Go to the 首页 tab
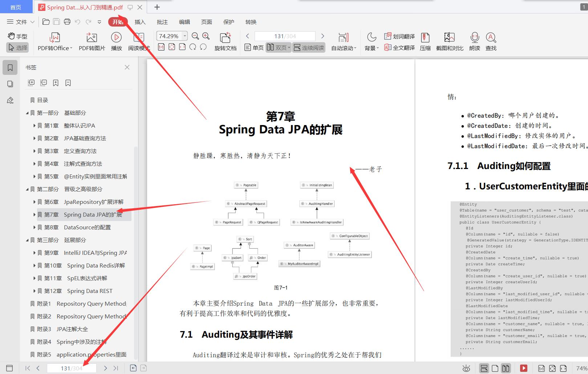Screen dimensions: 588x374 coord(16,7)
